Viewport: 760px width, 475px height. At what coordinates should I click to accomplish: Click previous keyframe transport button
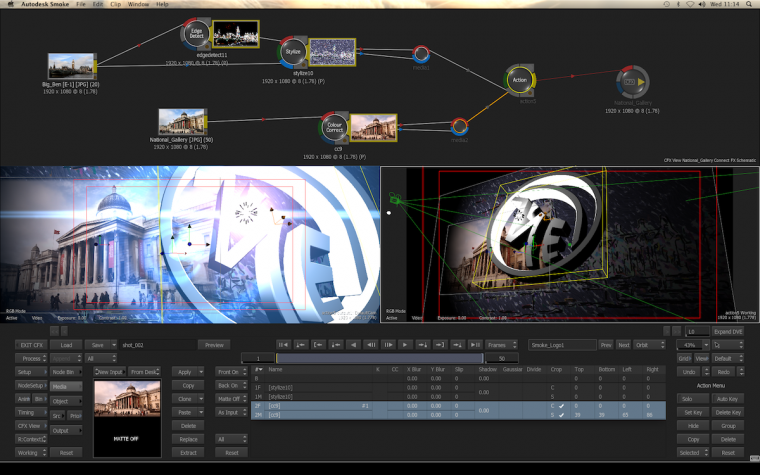335,345
